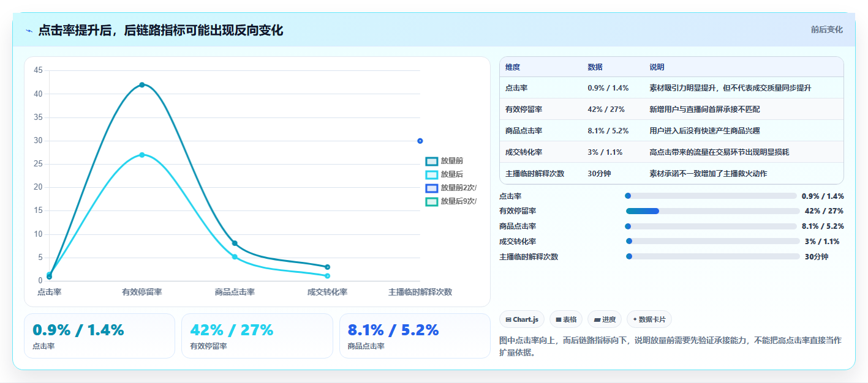Click the 数据 column header
This screenshot has height=383, width=868.
pyautogui.click(x=595, y=67)
